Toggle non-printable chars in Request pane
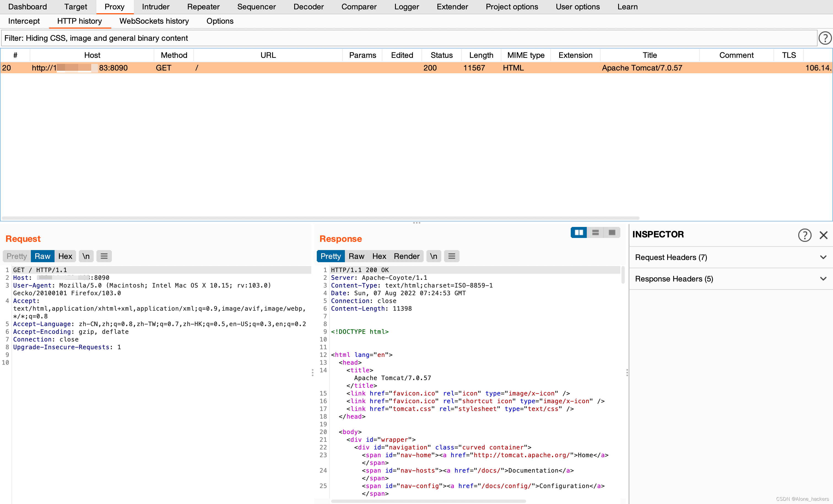 coord(86,256)
